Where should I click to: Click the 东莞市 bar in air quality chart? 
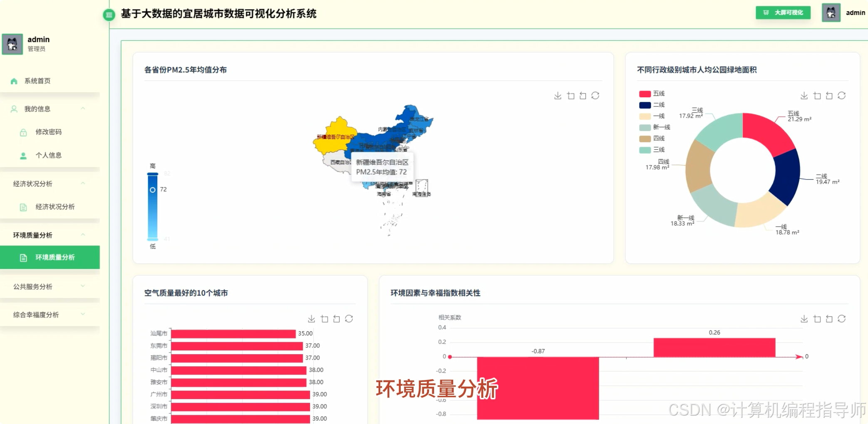pyautogui.click(x=237, y=346)
